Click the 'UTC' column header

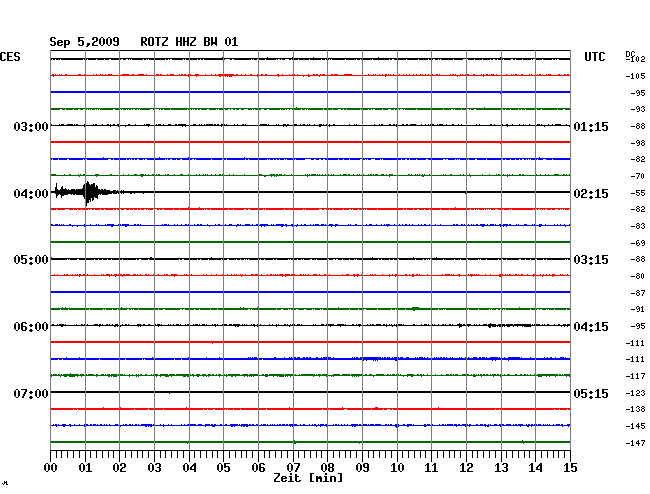594,57
